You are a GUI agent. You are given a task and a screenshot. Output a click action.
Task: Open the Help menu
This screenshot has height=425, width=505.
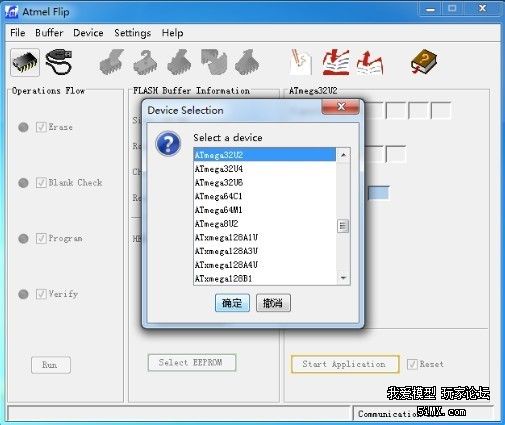click(x=172, y=33)
